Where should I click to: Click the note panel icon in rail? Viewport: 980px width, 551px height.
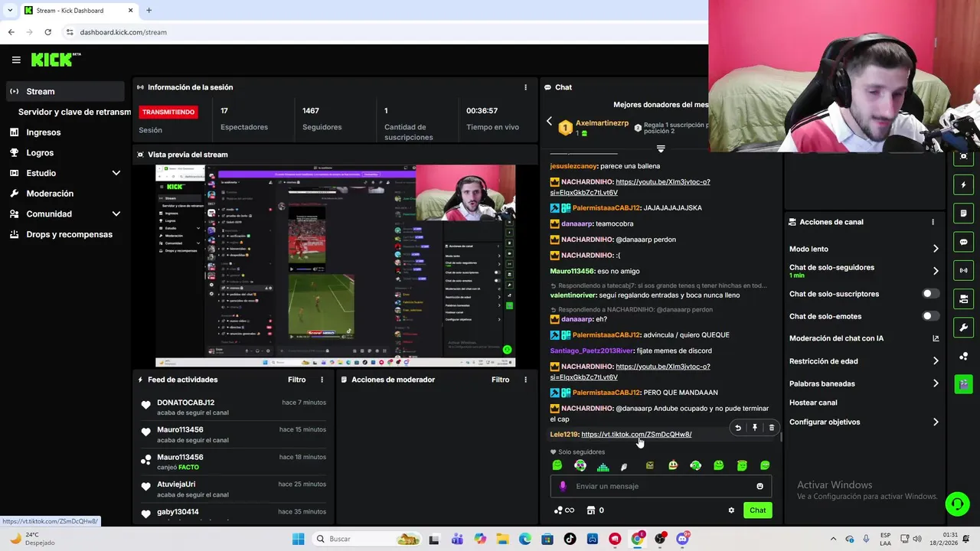(x=964, y=214)
